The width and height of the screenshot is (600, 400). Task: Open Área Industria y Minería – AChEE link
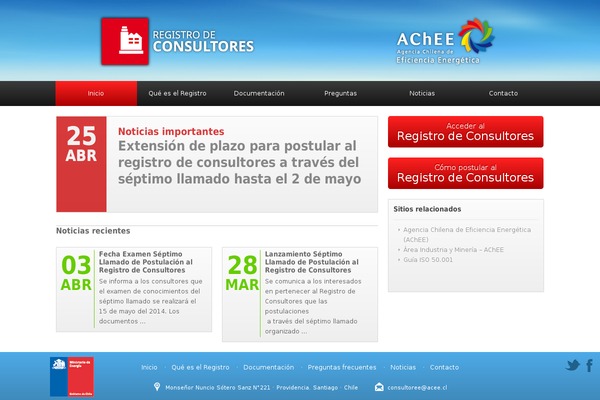point(453,250)
